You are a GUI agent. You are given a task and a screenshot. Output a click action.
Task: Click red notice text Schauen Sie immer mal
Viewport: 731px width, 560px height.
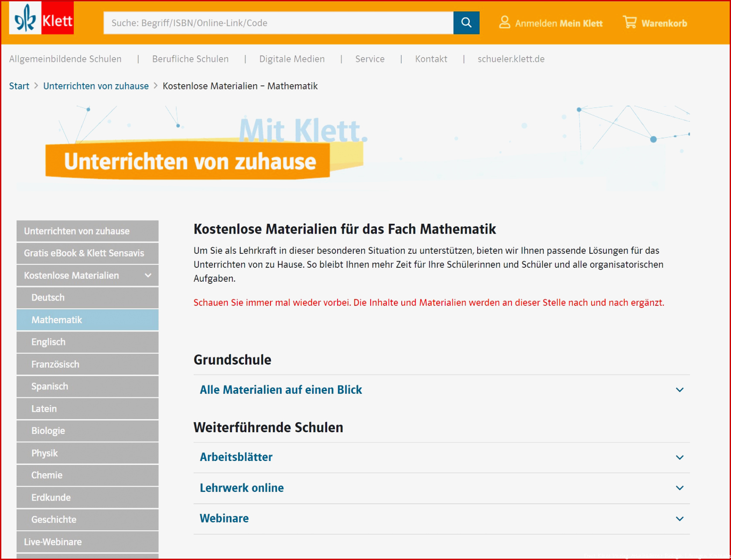tap(429, 302)
